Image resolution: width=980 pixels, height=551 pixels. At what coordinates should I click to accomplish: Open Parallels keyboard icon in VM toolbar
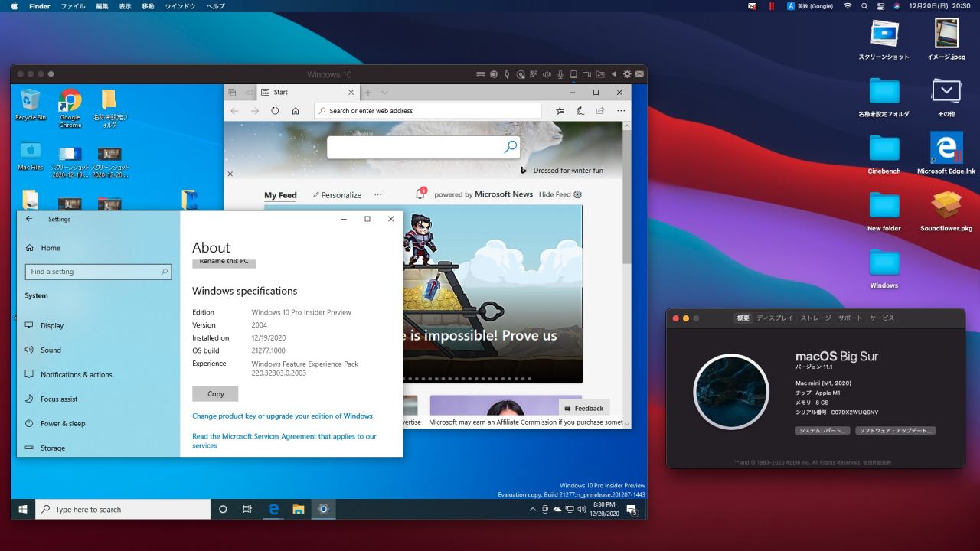coord(481,74)
